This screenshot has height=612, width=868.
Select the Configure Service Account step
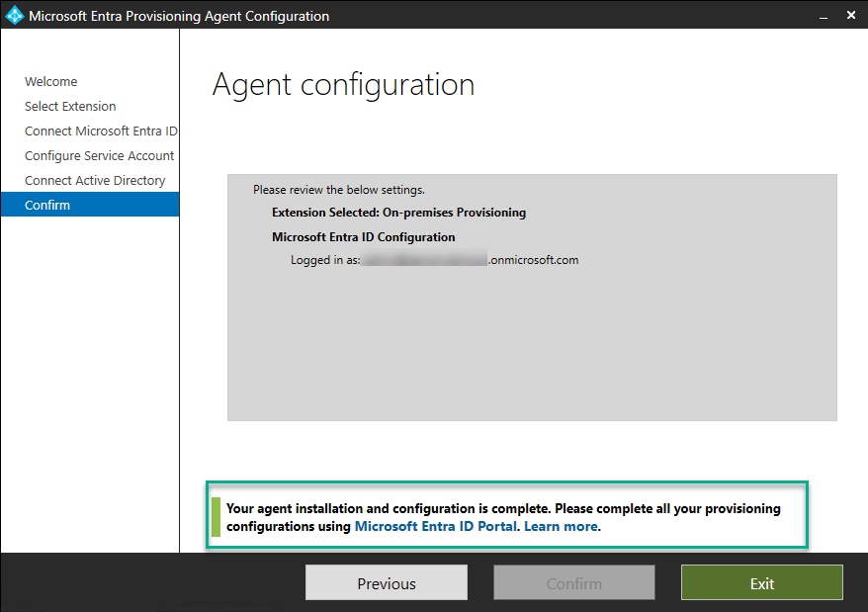[x=99, y=156]
